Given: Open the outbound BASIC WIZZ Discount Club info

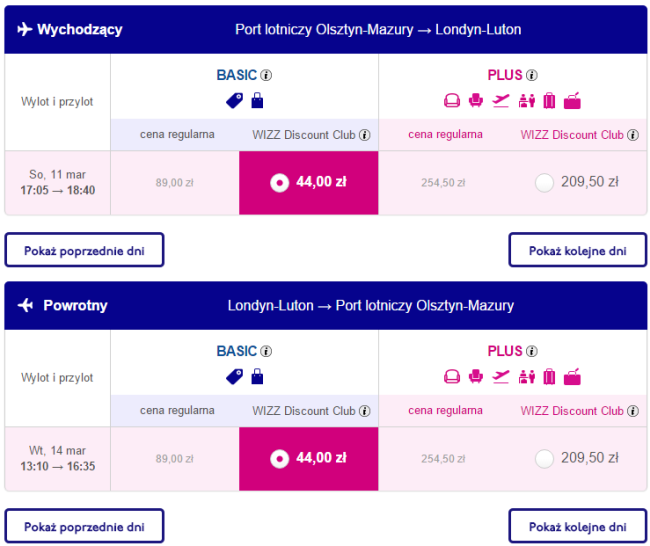Looking at the screenshot, I should pos(365,135).
